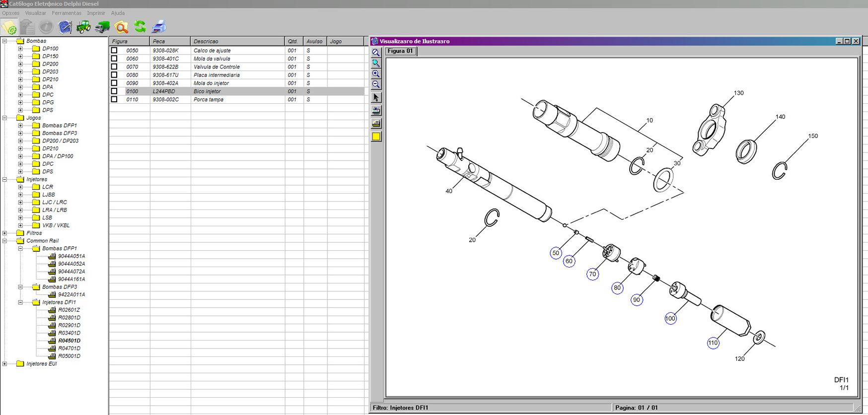Viewport: 868px width, 415px height.
Task: Check the box for row 0050
Action: [x=114, y=50]
